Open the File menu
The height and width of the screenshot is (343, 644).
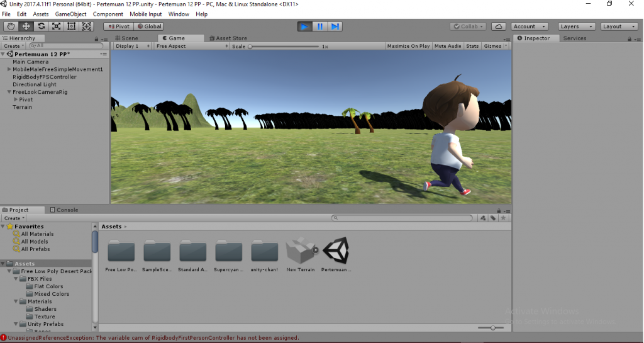coord(6,14)
